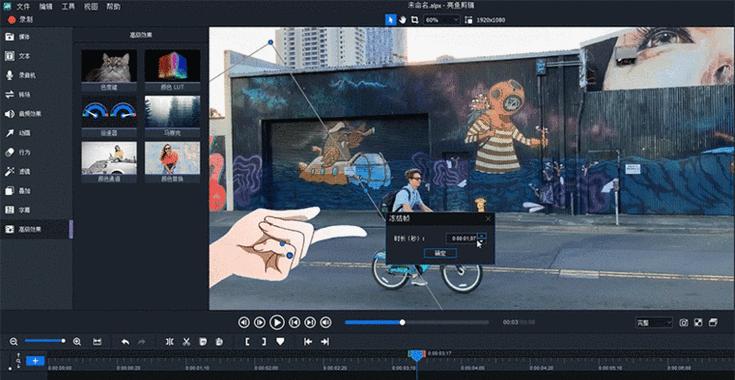Click the fast-forward playback button
The width and height of the screenshot is (735, 380).
click(x=326, y=322)
